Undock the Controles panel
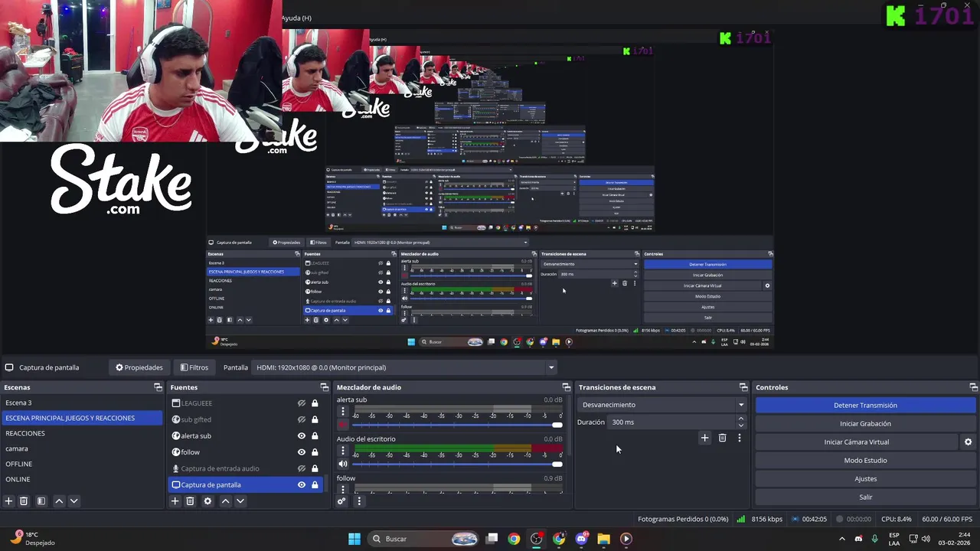The image size is (980, 551). click(973, 387)
